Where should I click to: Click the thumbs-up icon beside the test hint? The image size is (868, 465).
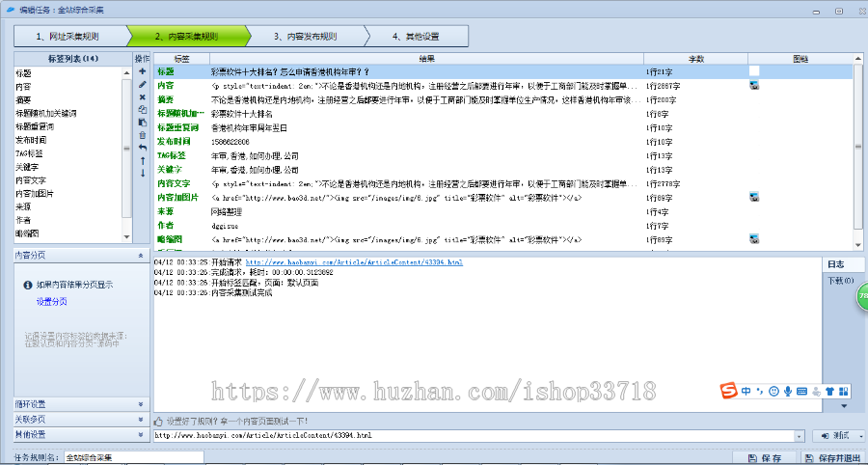coord(158,422)
